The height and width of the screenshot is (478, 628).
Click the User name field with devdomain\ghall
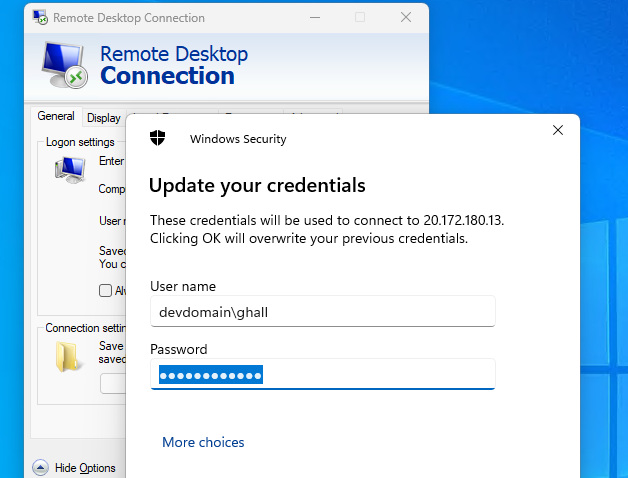[x=323, y=311]
